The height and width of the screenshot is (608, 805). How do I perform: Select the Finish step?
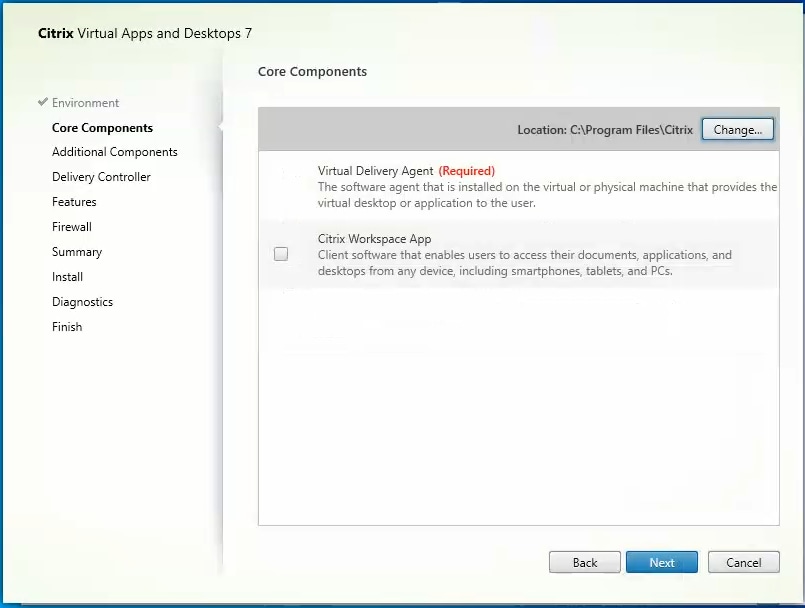click(67, 327)
